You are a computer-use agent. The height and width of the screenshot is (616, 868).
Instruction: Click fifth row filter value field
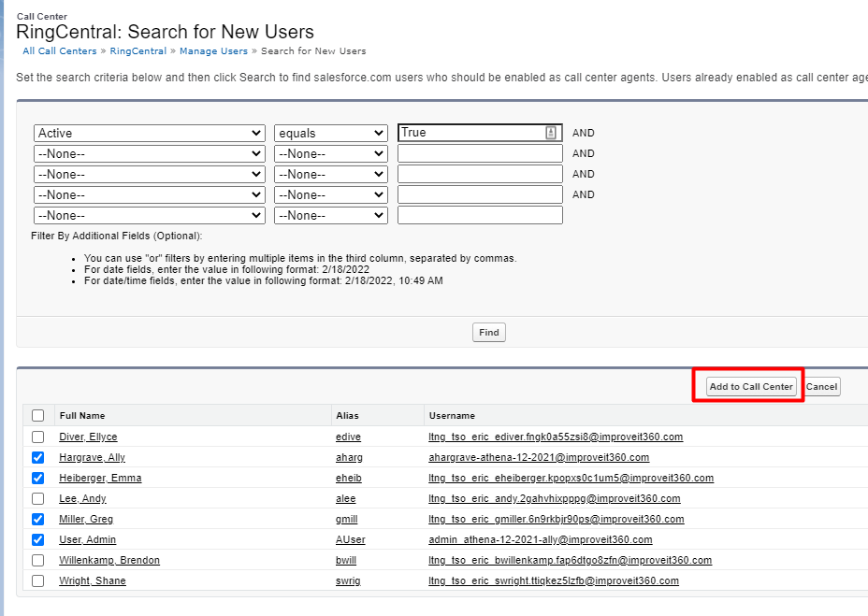pyautogui.click(x=480, y=215)
